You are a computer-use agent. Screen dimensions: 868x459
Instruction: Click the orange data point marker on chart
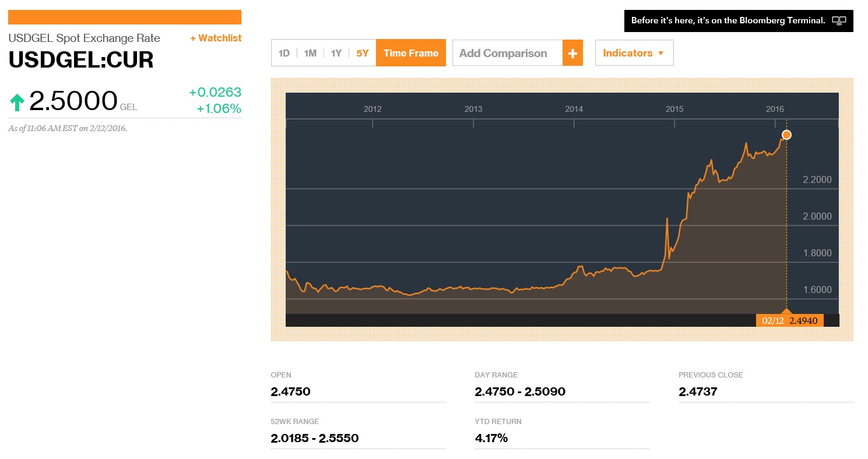(786, 135)
